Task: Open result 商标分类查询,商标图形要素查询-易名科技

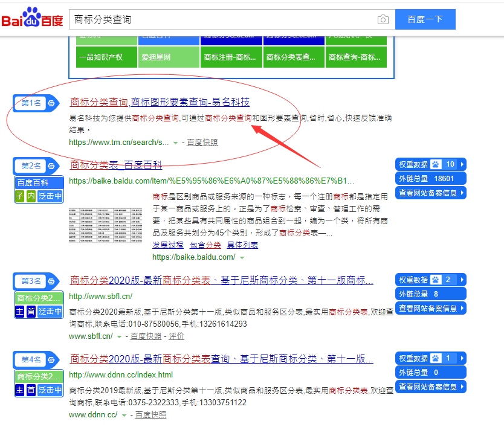Action: (160, 102)
